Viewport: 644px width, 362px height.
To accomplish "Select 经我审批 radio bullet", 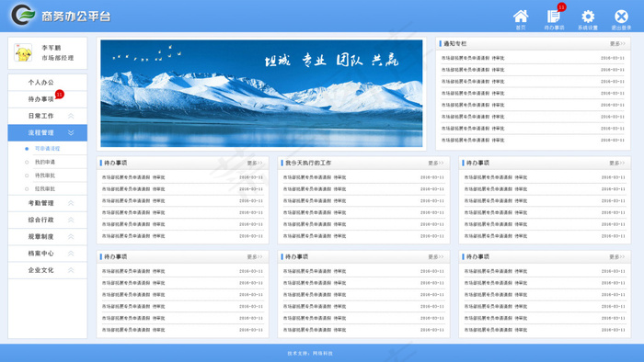I will click(x=27, y=189).
